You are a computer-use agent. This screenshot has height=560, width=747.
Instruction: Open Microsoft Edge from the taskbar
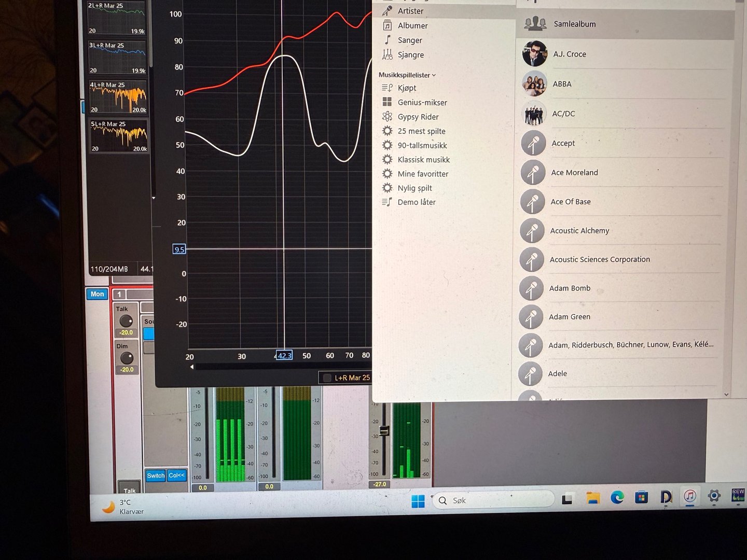click(x=617, y=498)
